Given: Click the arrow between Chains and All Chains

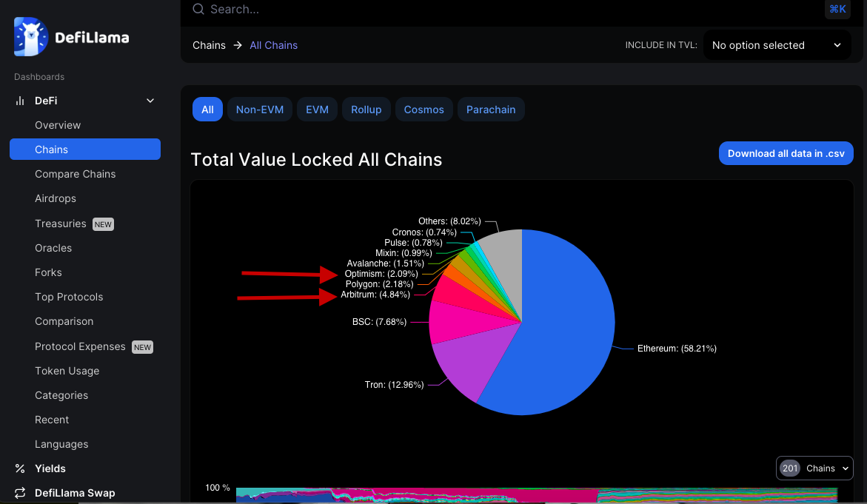Looking at the screenshot, I should [x=238, y=45].
